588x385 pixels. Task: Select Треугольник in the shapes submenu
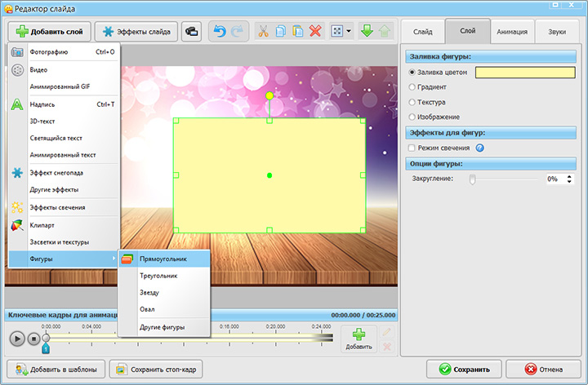pyautogui.click(x=164, y=276)
